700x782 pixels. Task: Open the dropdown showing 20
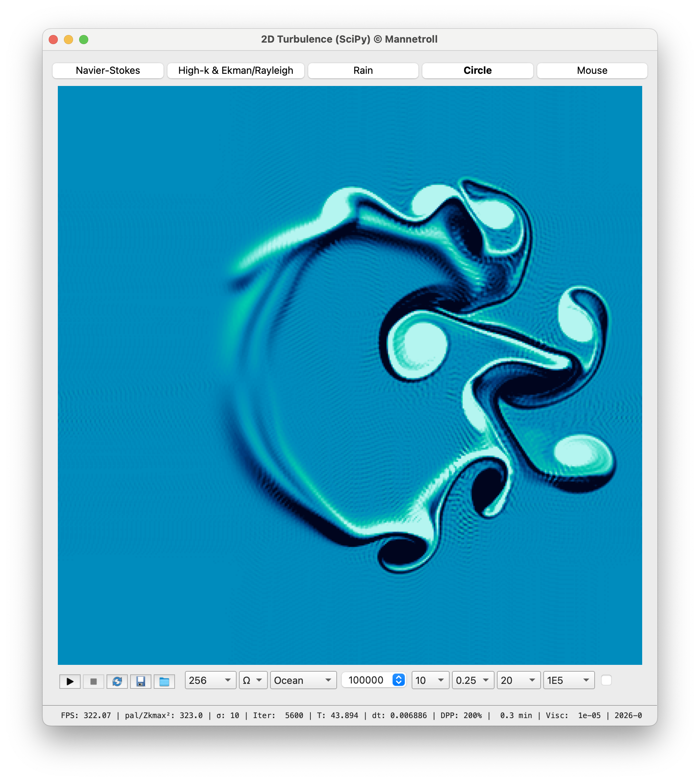[519, 680]
